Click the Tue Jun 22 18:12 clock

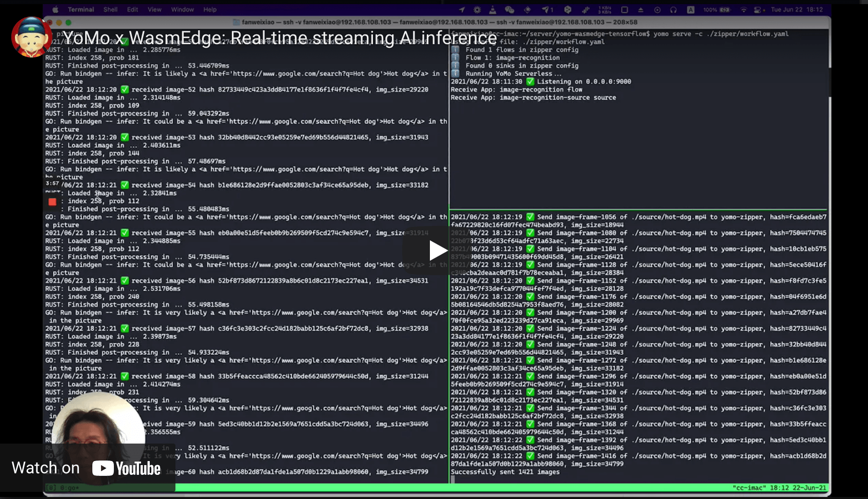click(797, 9)
